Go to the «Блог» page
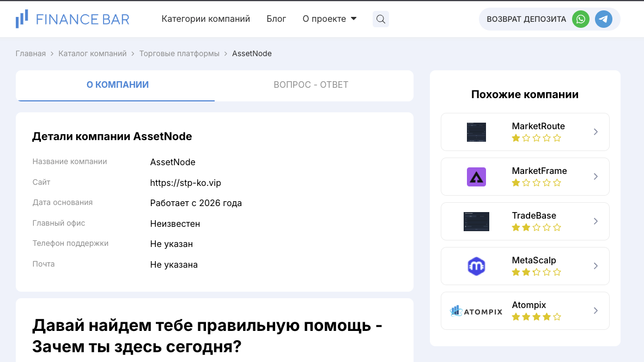Screen dimensions: 644x362 click(x=276, y=19)
